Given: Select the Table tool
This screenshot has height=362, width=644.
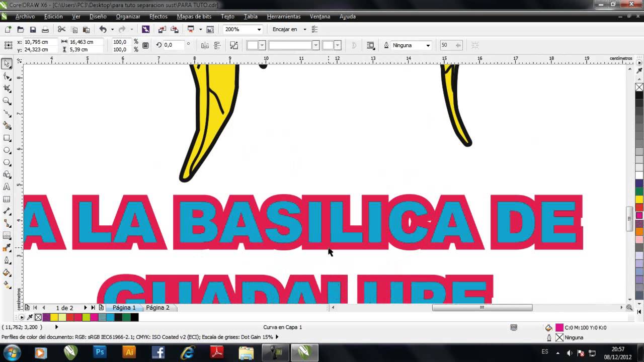Looking at the screenshot, I should 7,199.
